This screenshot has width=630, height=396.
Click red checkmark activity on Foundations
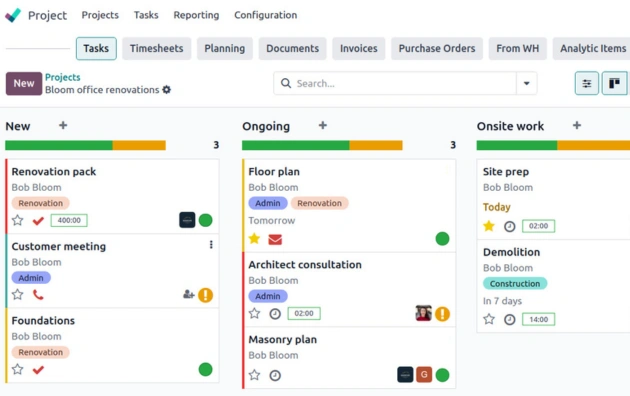coord(38,369)
